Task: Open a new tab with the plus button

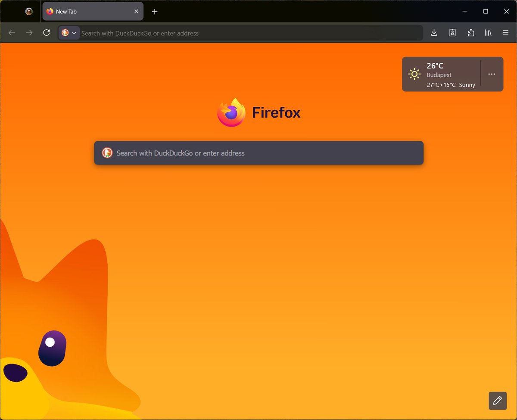Action: (x=155, y=12)
